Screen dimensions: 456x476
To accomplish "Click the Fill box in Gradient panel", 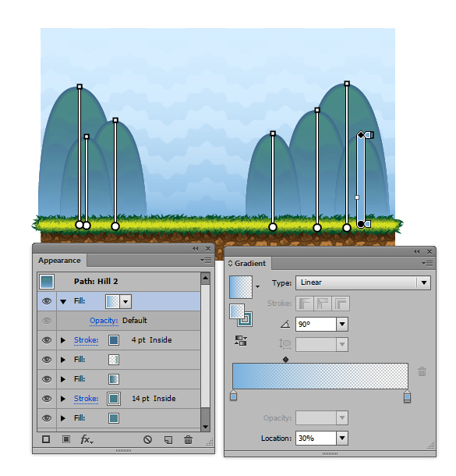I will point(236,311).
